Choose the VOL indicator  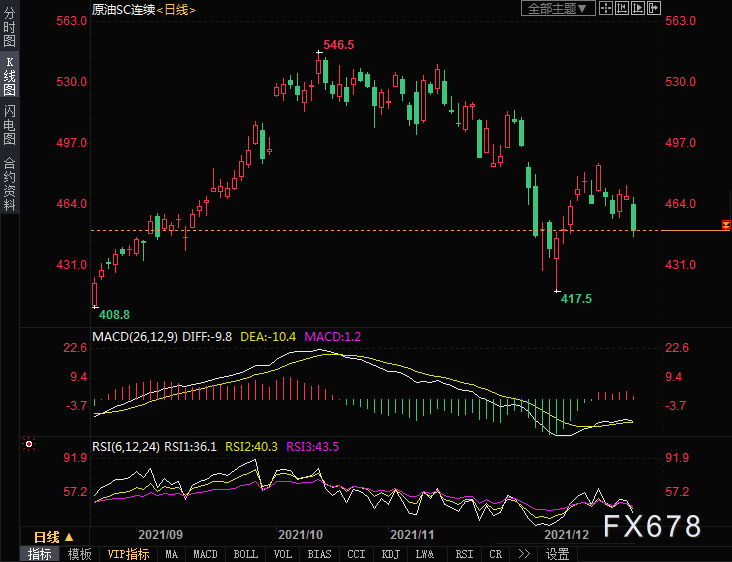[282, 554]
